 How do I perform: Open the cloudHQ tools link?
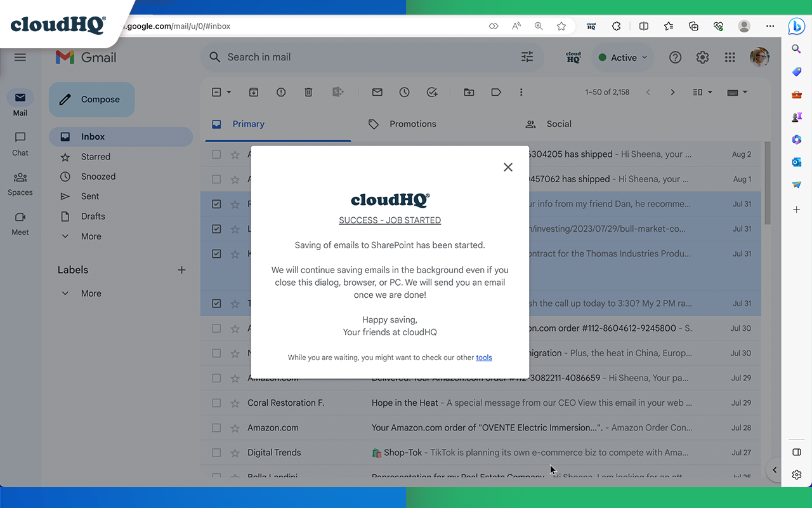click(484, 358)
